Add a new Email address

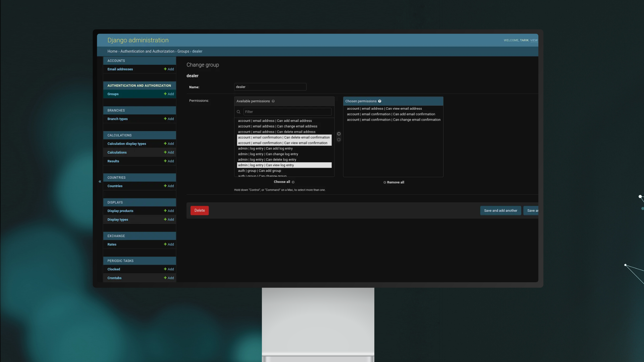pyautogui.click(x=169, y=69)
